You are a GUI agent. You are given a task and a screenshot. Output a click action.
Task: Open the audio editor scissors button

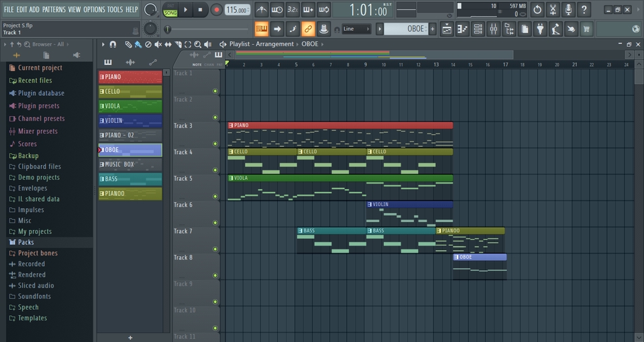[553, 9]
